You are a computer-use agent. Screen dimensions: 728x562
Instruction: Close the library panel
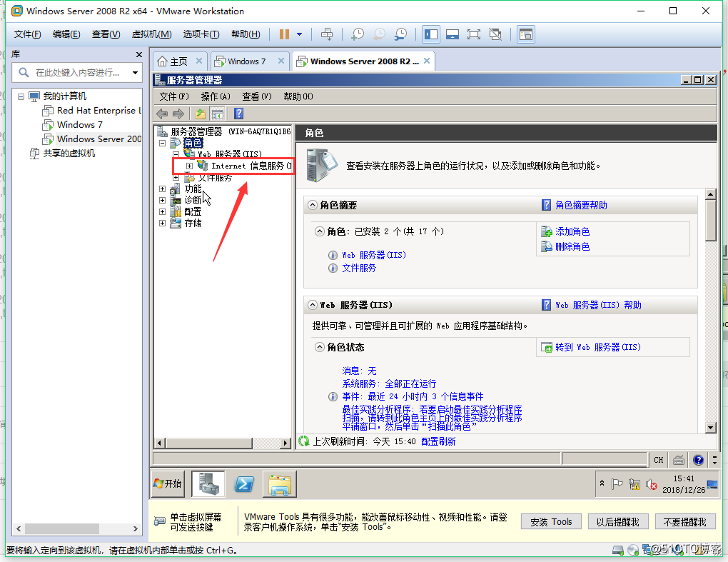pos(139,54)
